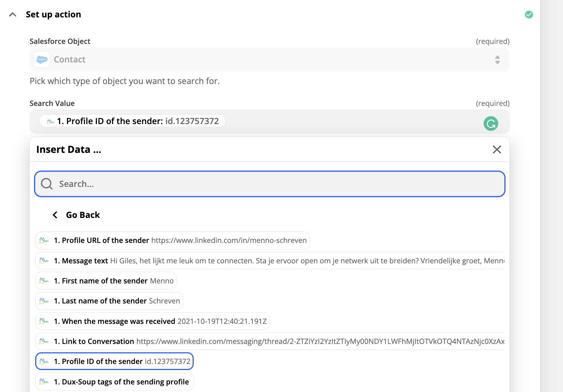Click the Insert Data search box

pyautogui.click(x=269, y=184)
